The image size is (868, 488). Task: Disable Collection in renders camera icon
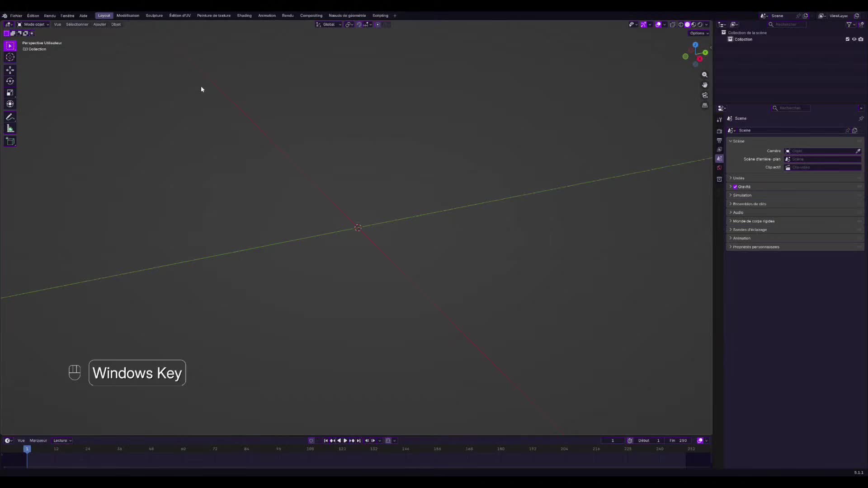(x=861, y=39)
